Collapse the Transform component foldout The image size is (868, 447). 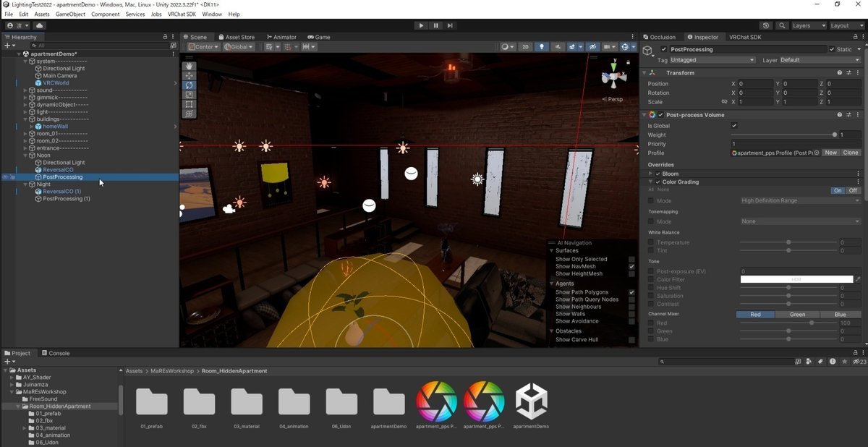tap(645, 72)
